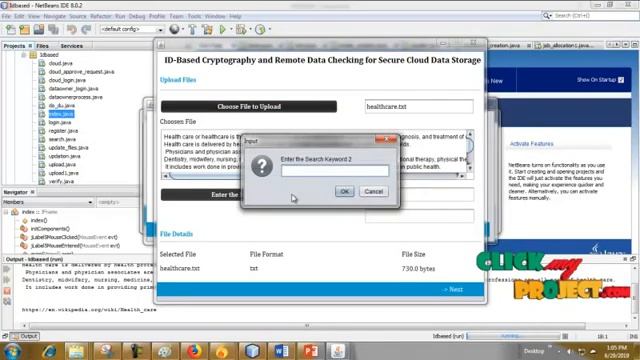Click the healthcare.txt filename field
Viewport: 640px width, 360px height.
pos(419,107)
